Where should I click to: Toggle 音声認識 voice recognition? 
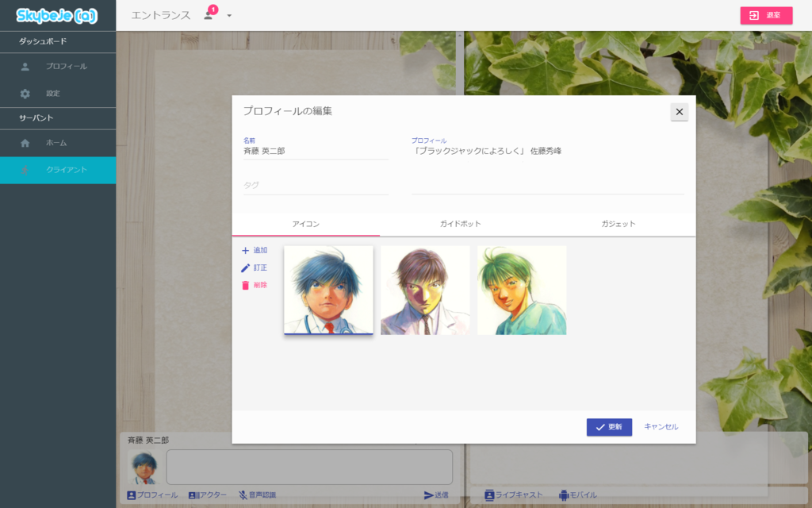(257, 495)
